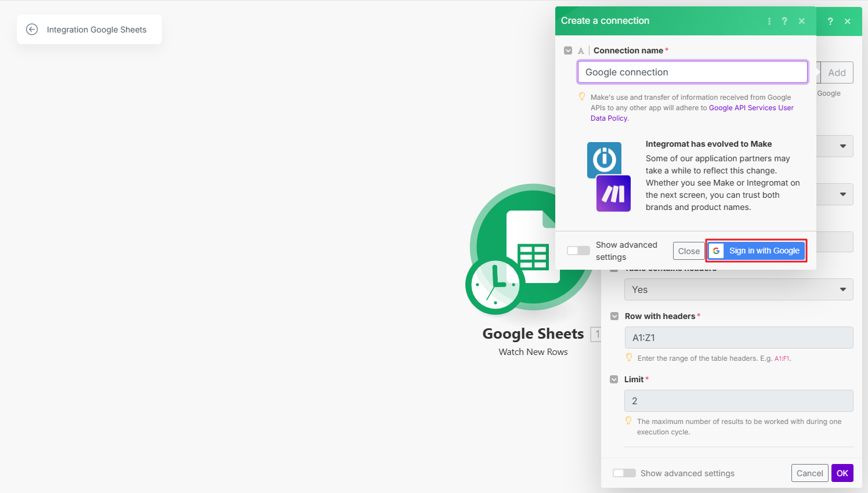Click the Make logo icon
868x493 pixels.
[x=613, y=194]
